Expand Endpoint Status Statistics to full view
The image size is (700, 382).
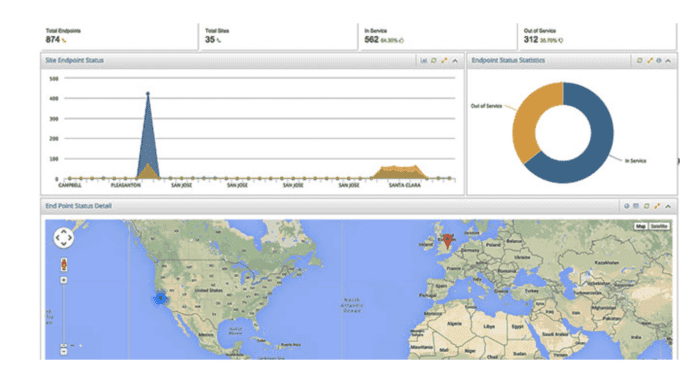click(650, 61)
